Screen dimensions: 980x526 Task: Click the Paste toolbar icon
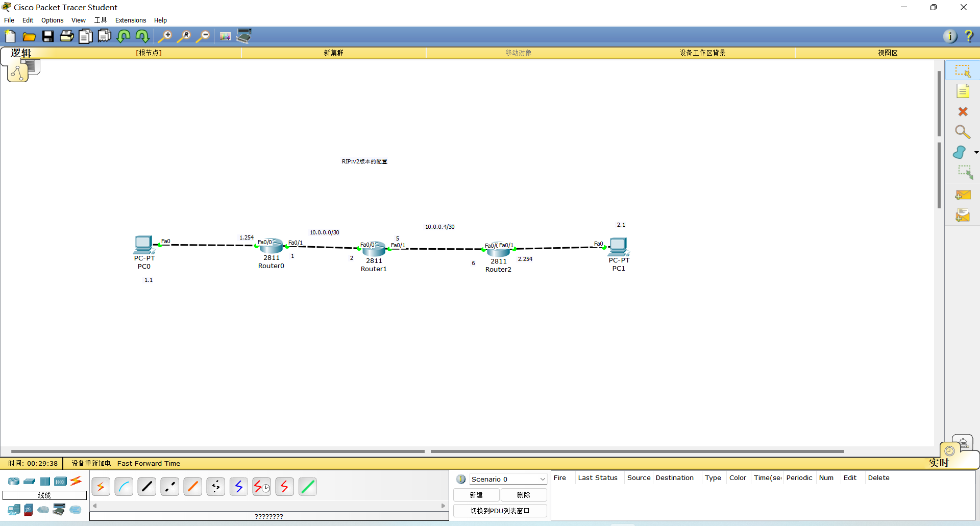coord(105,36)
